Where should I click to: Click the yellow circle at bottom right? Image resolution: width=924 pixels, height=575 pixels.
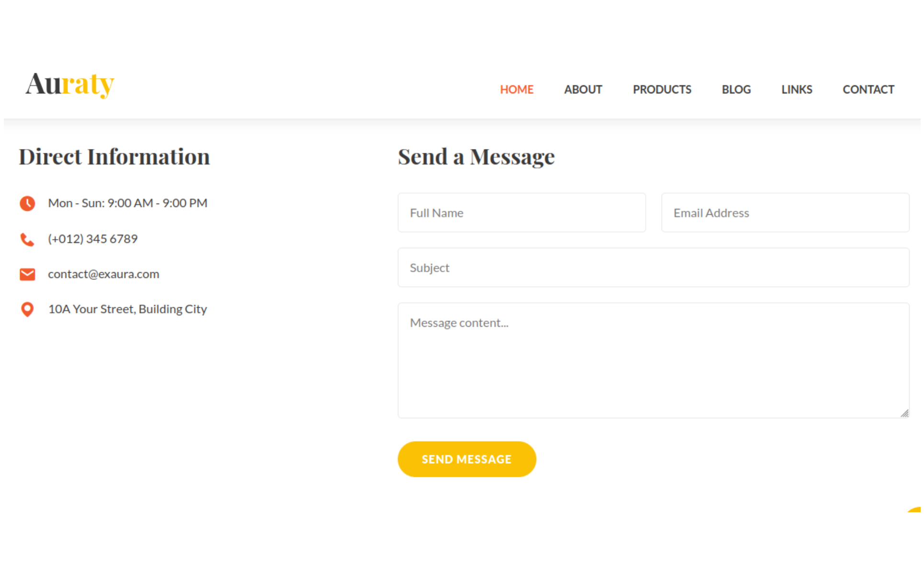916,510
